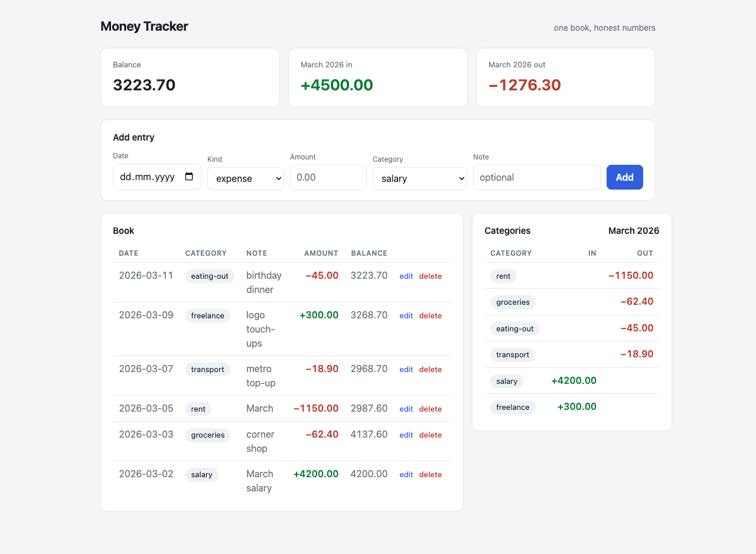This screenshot has height=554, width=756.
Task: Click the Money Tracker title
Action: pyautogui.click(x=144, y=26)
